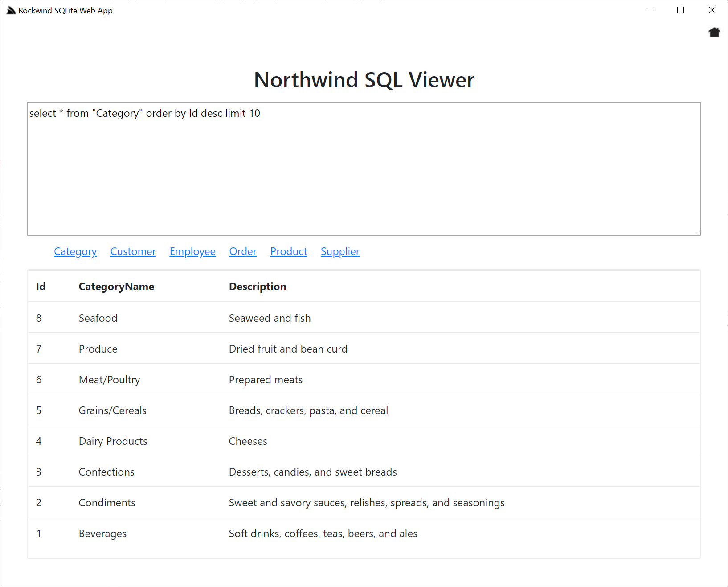The image size is (728, 587).
Task: Open the Supplier table link
Action: pyautogui.click(x=340, y=251)
